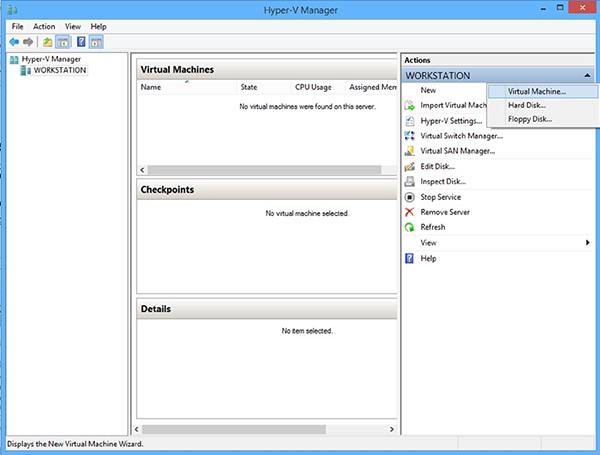Click the blue Help toolbar icon
This screenshot has height=455, width=600.
point(81,42)
